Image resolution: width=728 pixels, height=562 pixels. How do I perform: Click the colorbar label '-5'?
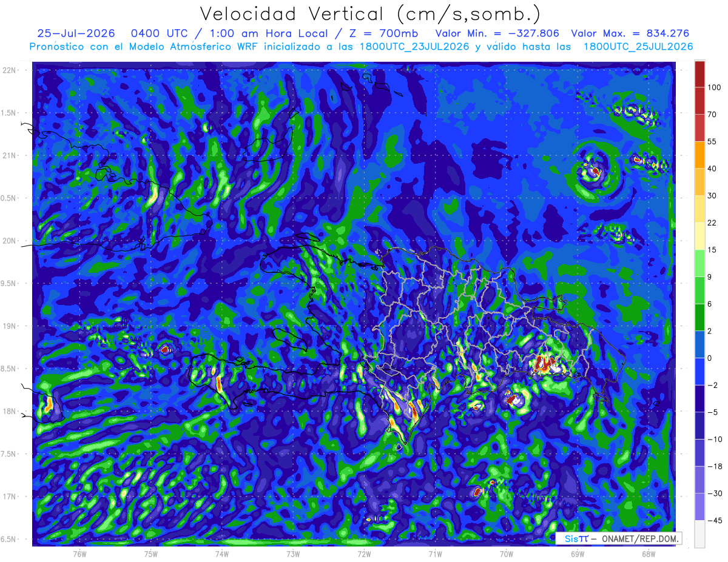point(712,412)
